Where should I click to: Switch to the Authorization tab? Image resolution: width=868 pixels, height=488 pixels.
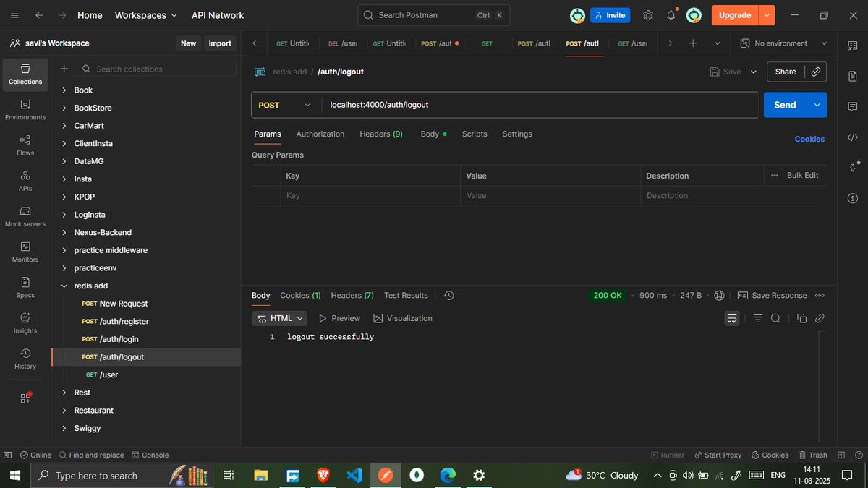click(320, 134)
